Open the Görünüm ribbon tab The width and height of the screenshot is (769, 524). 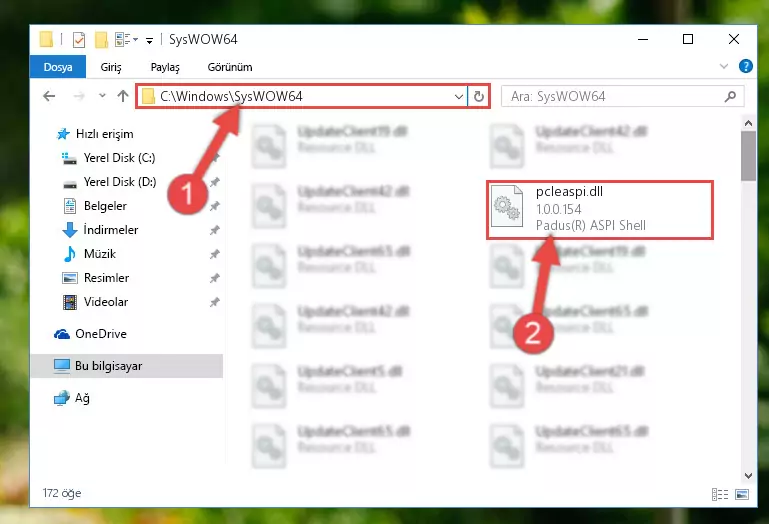coord(230,67)
